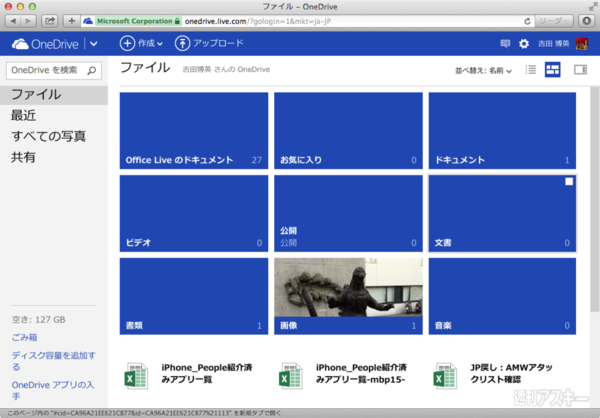Screen dimensions: 600x418
Task: Tick the checkbox on 文書 folder
Action: coord(569,181)
